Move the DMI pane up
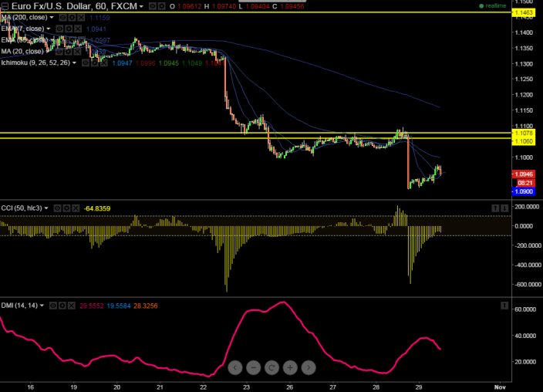This screenshot has height=392, width=543. [504, 306]
